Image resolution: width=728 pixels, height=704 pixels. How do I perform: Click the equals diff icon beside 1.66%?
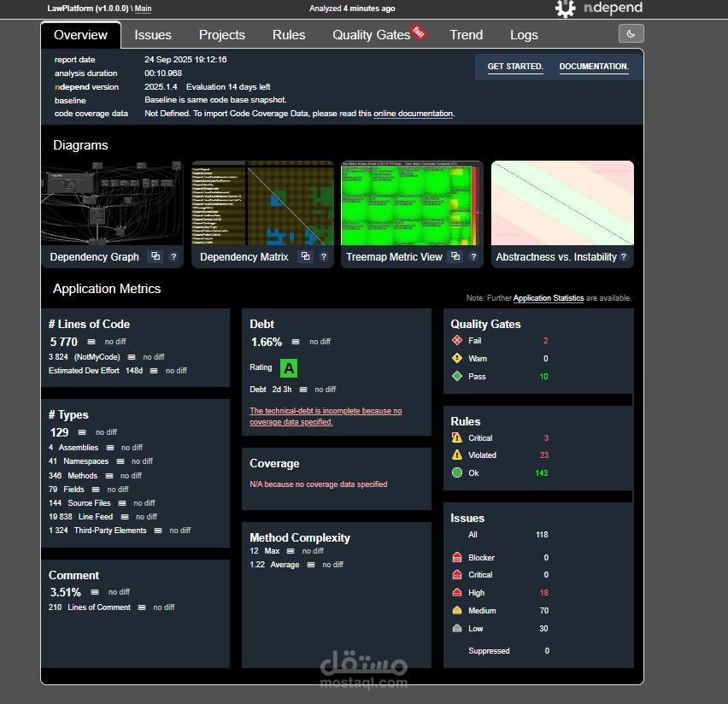296,342
